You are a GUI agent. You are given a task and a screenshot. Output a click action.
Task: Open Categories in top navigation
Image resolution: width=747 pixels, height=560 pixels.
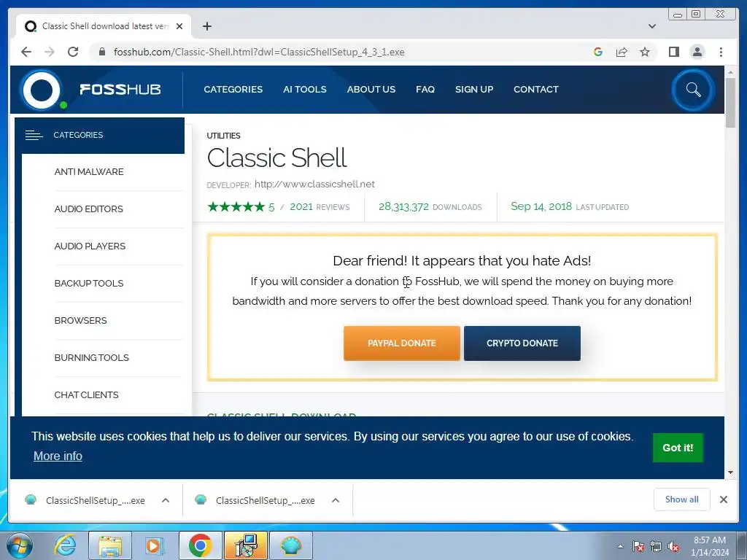233,90
